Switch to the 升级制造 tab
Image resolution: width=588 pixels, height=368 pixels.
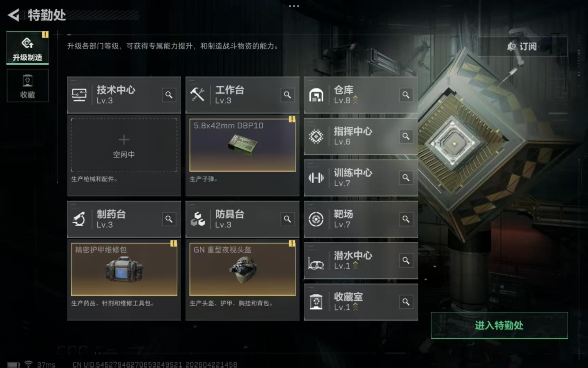(28, 48)
